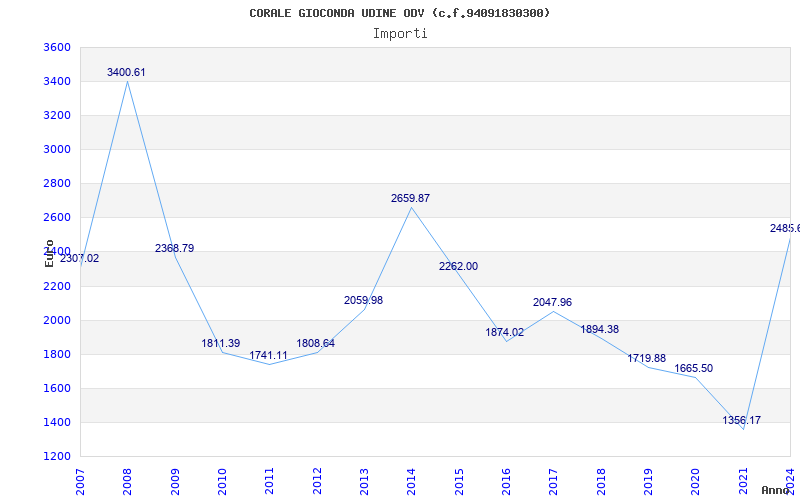Click the 'Euro' y-axis title
This screenshot has width=800, height=500.
[x=49, y=253]
